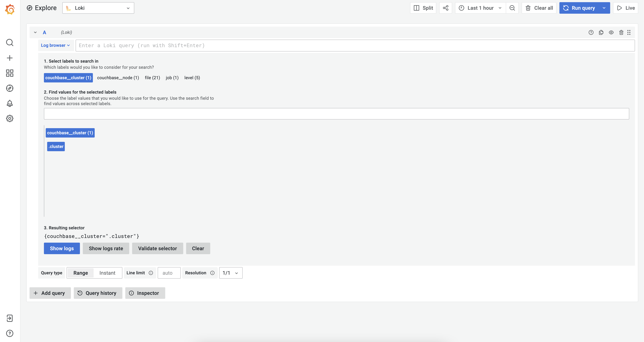Focus the Line limit auto field
Screen dimensions: 644x342
[x=169, y=273]
